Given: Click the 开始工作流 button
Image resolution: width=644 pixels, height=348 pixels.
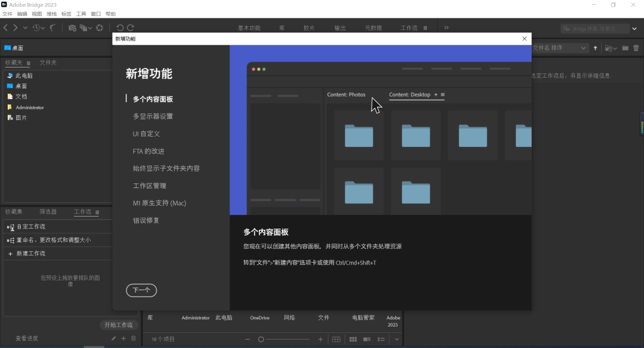Looking at the screenshot, I should [x=118, y=325].
